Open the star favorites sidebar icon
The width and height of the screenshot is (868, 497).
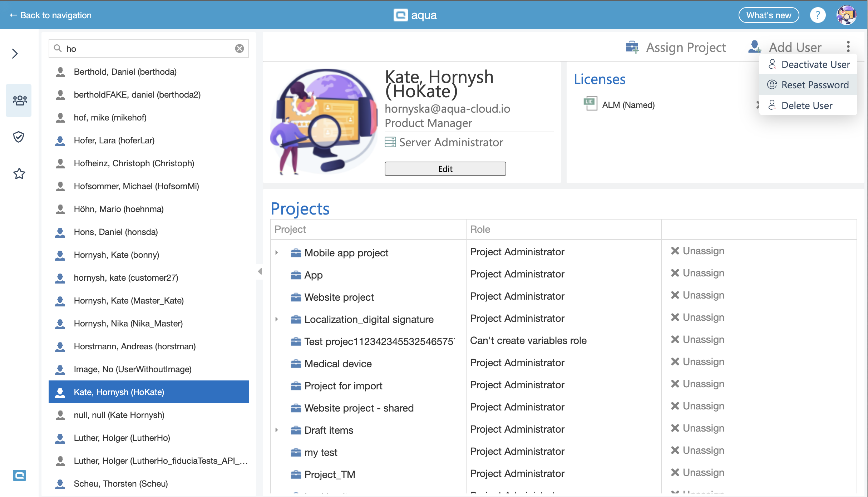click(x=19, y=174)
